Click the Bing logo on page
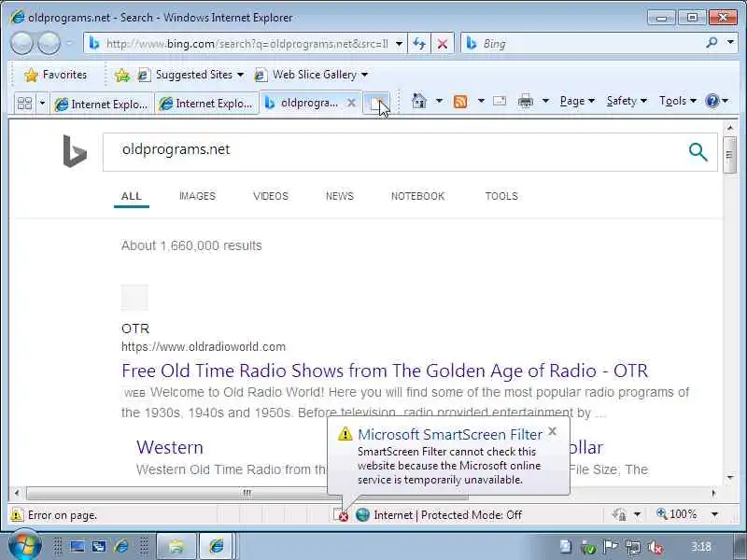Viewport: 747px width, 560px height. tap(75, 151)
